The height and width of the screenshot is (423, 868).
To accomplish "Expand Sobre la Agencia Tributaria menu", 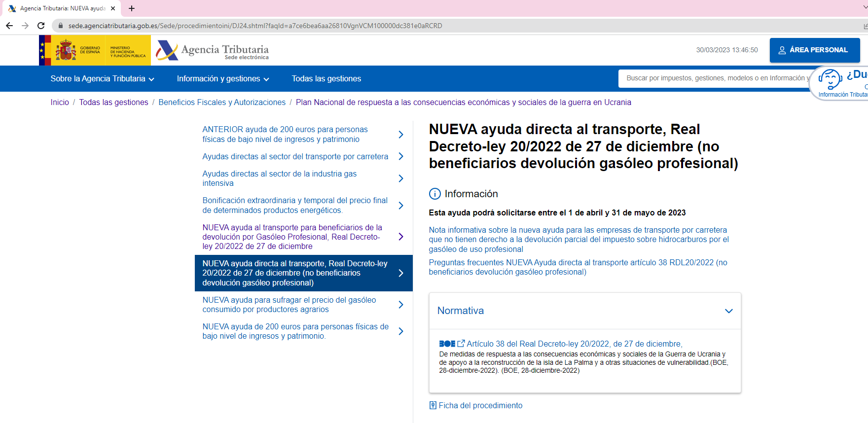I will click(102, 79).
